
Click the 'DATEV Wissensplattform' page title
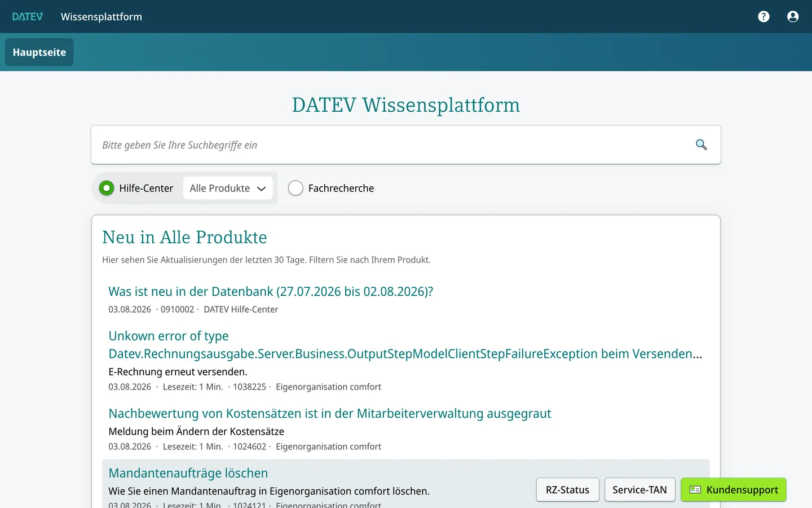click(406, 105)
